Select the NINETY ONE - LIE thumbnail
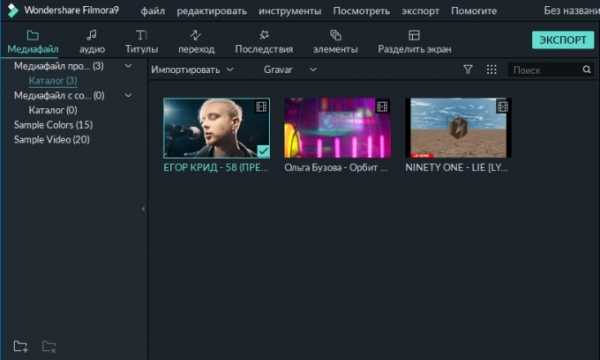The height and width of the screenshot is (360, 600). [x=458, y=128]
